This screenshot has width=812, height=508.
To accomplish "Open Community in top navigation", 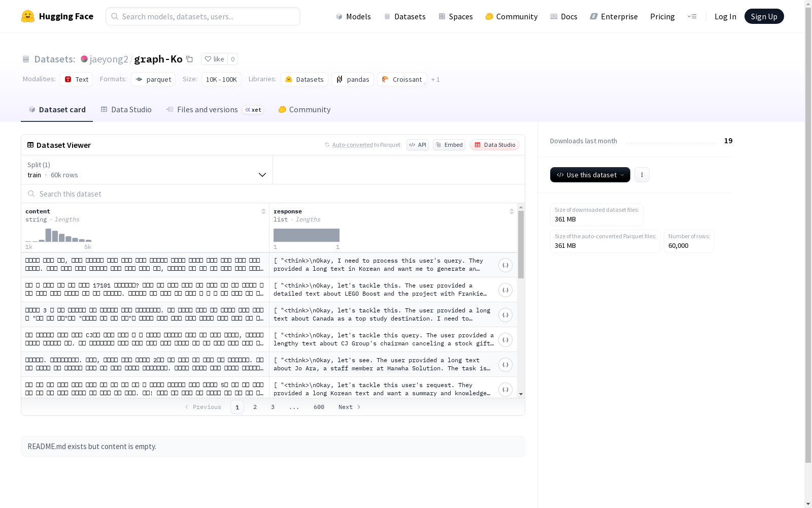I will click(511, 16).
